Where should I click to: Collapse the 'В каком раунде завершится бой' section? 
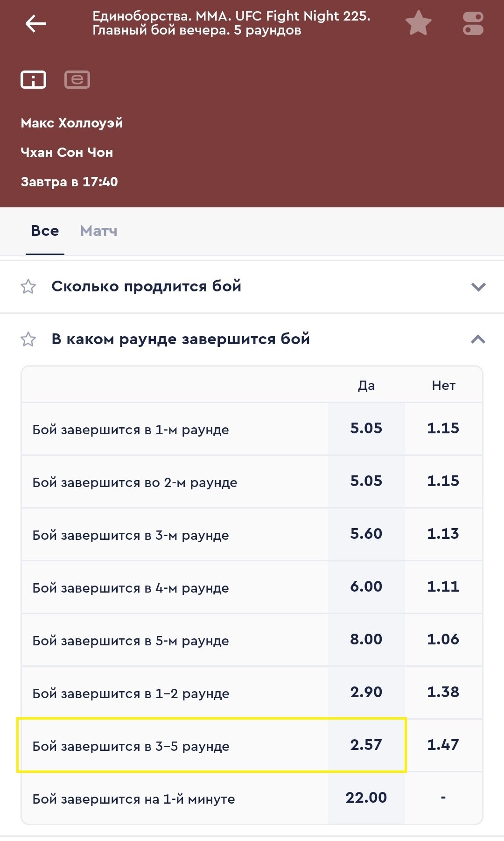click(x=478, y=339)
